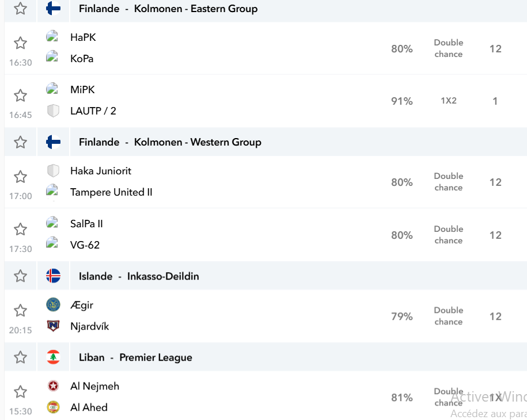This screenshot has width=527, height=420.
Task: Open the Tampere United II team link
Action: pyautogui.click(x=111, y=192)
